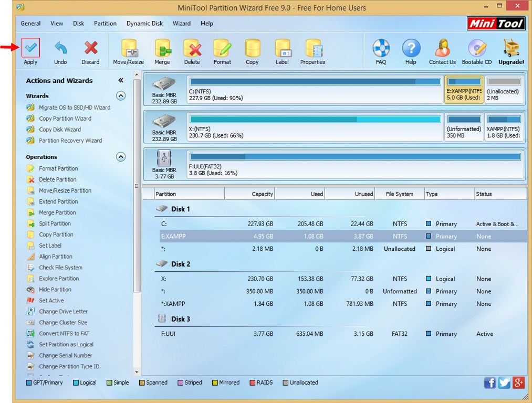Open the Twitter share icon
The image size is (532, 403).
[504, 383]
